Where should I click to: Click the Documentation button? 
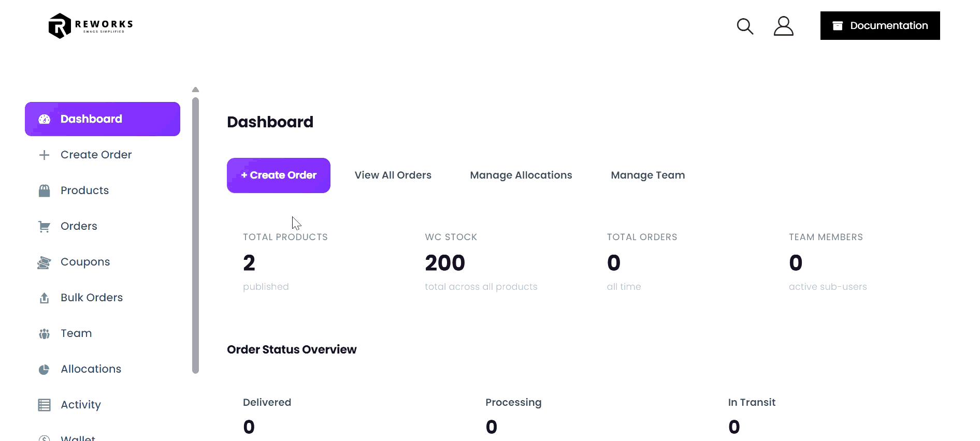pyautogui.click(x=880, y=25)
